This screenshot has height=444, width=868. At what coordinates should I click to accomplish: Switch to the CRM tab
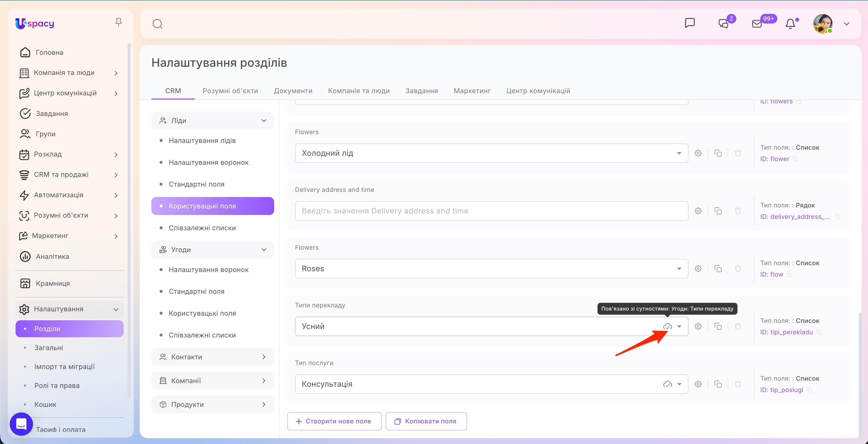point(173,90)
